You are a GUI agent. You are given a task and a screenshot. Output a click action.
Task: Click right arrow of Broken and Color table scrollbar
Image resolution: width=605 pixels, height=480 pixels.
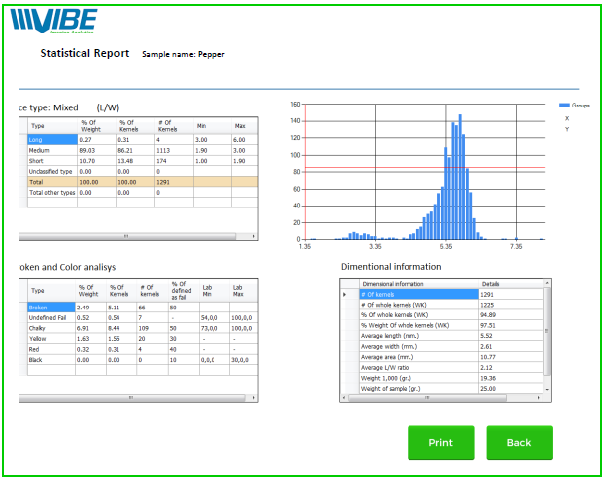point(254,398)
